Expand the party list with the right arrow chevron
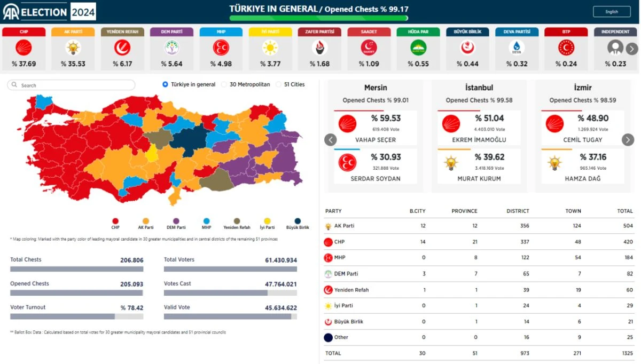641x364 pixels. tap(632, 49)
